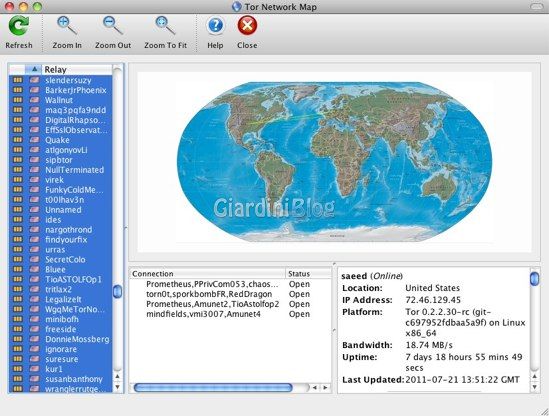Click the relay list scroll up arrow
This screenshot has width=549, height=416.
coord(118,377)
